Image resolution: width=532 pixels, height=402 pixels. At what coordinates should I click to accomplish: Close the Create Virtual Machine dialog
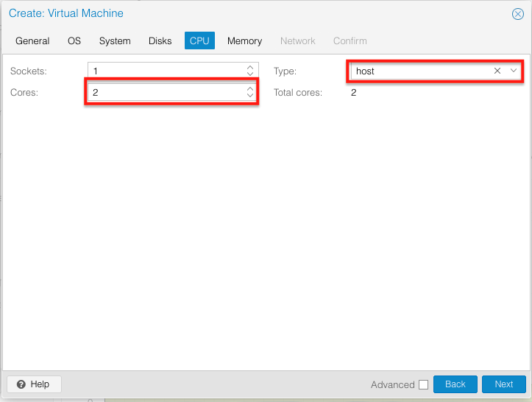tap(517, 14)
